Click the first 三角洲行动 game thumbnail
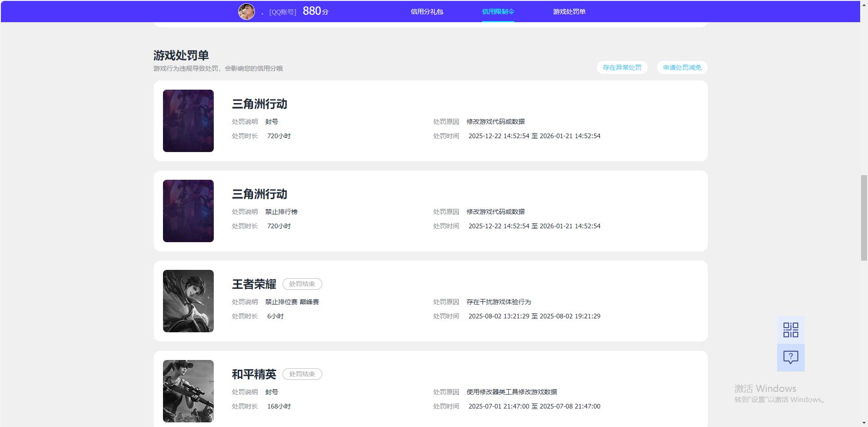868x427 pixels. click(x=188, y=121)
